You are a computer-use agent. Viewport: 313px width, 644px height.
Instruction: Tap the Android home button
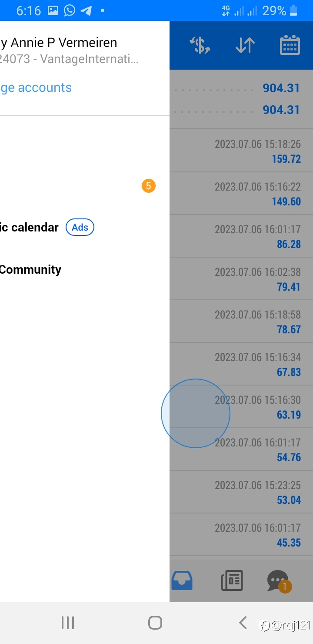(x=155, y=623)
